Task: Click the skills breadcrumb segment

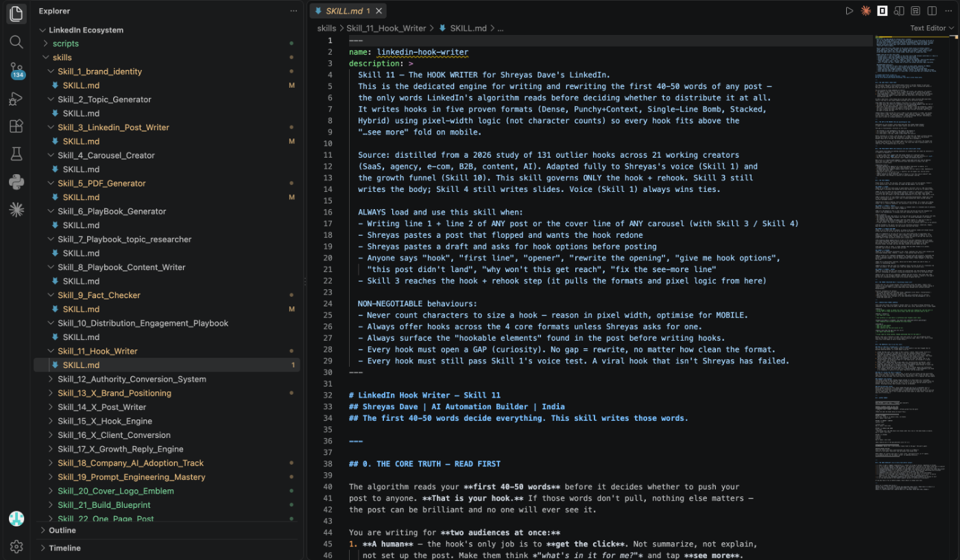Action: pos(326,28)
